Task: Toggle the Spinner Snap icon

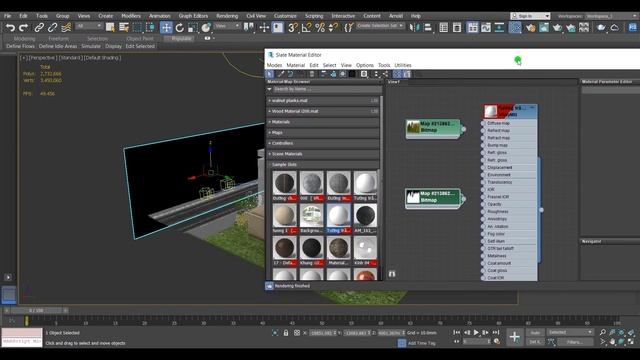Action: (333, 27)
